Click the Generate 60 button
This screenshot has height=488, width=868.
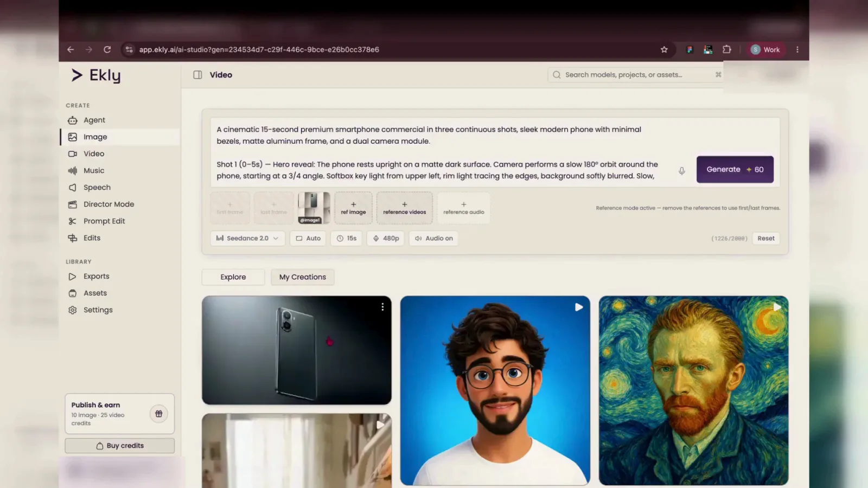[x=735, y=169]
